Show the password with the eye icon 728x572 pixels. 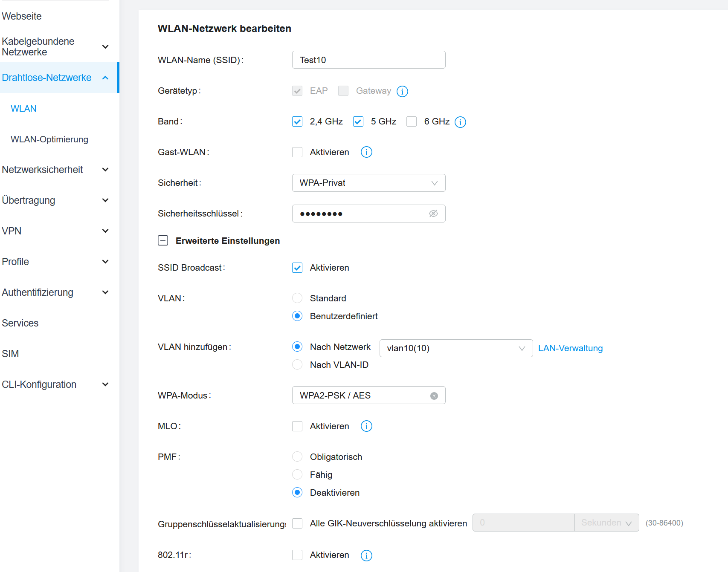coord(433,214)
